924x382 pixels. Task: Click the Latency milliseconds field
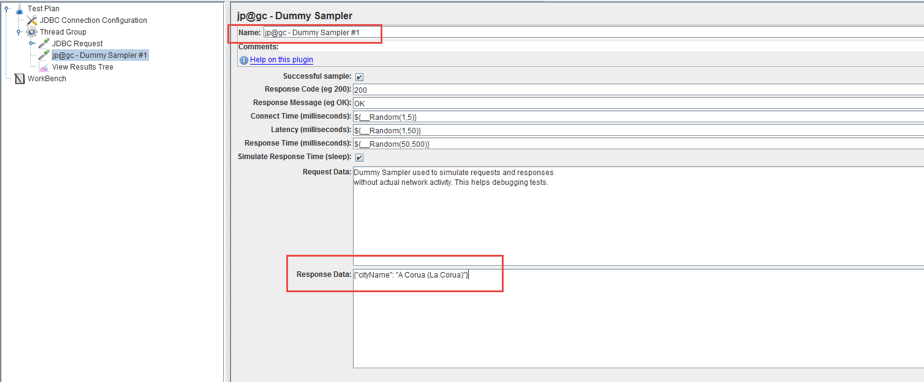[638, 130]
